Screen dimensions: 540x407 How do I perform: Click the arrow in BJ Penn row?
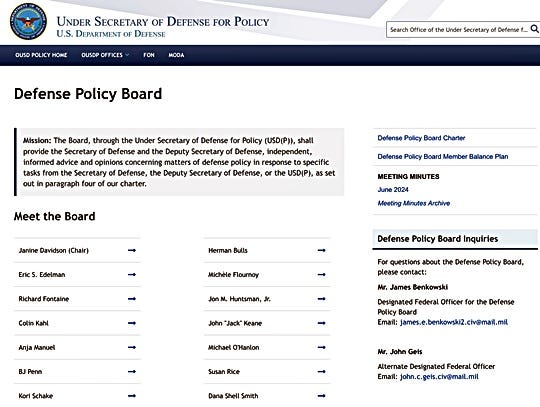[132, 372]
